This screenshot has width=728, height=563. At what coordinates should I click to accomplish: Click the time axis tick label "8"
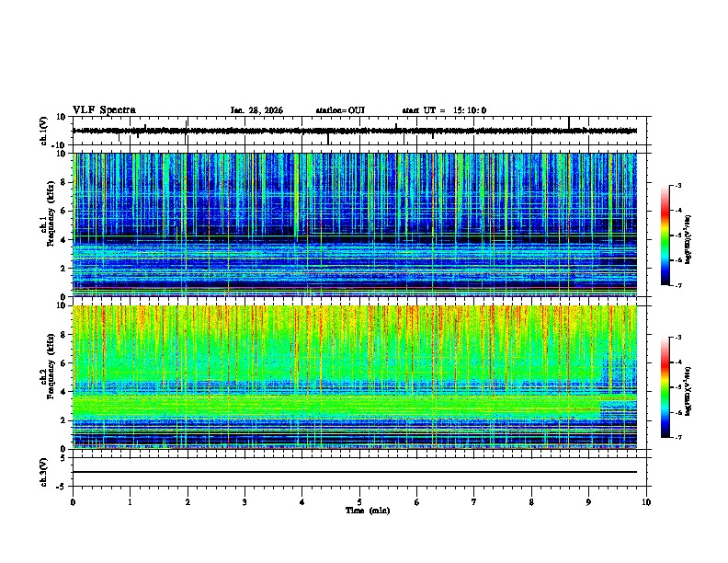[531, 502]
